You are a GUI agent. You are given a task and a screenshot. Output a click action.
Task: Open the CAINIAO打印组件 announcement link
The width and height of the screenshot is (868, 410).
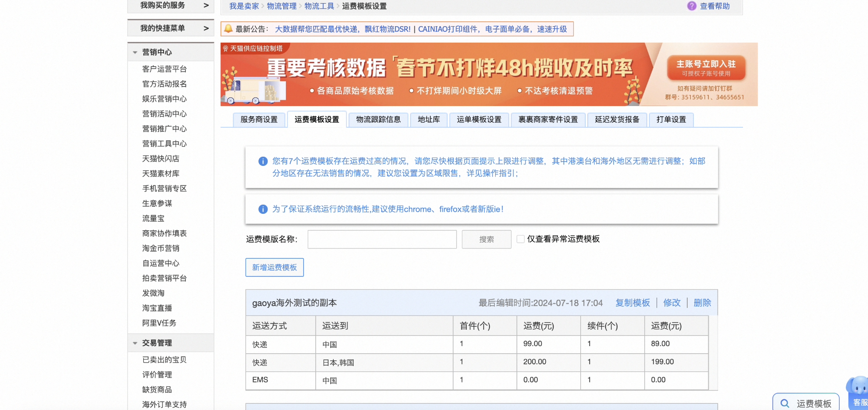coord(493,29)
